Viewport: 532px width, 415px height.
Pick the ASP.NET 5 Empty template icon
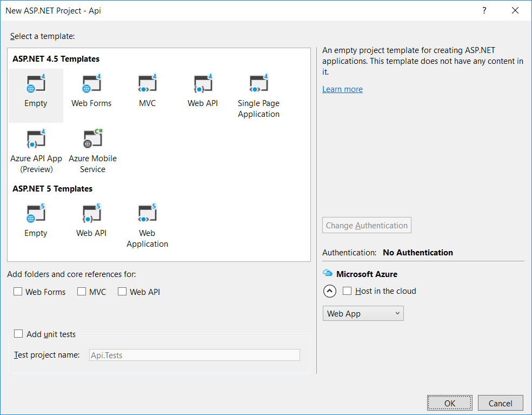tap(36, 213)
